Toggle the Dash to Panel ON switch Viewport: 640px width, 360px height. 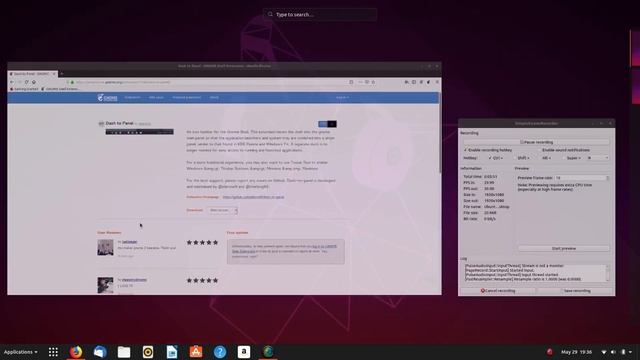click(327, 124)
